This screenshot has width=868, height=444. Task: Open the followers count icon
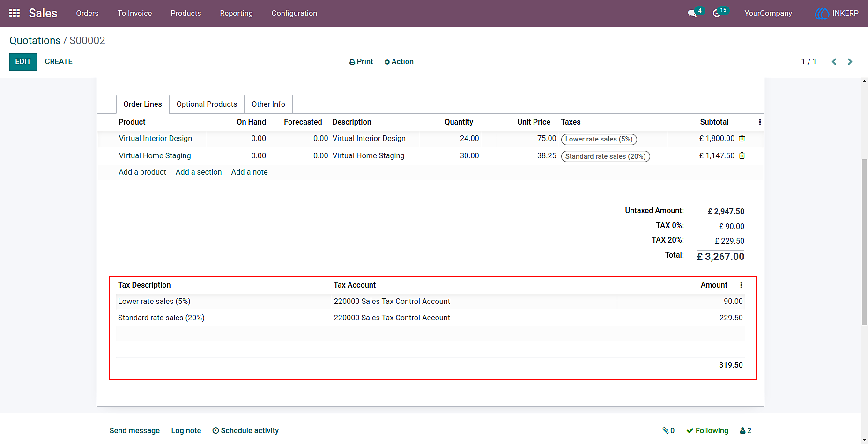coord(746,430)
